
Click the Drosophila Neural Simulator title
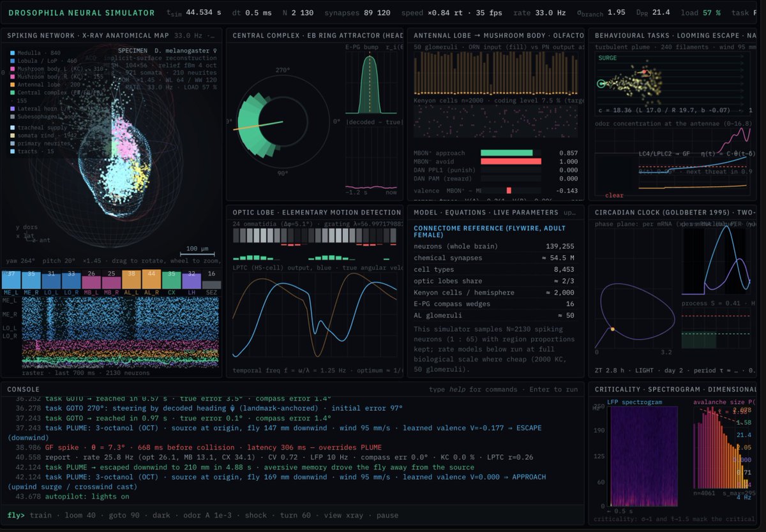[x=81, y=13]
